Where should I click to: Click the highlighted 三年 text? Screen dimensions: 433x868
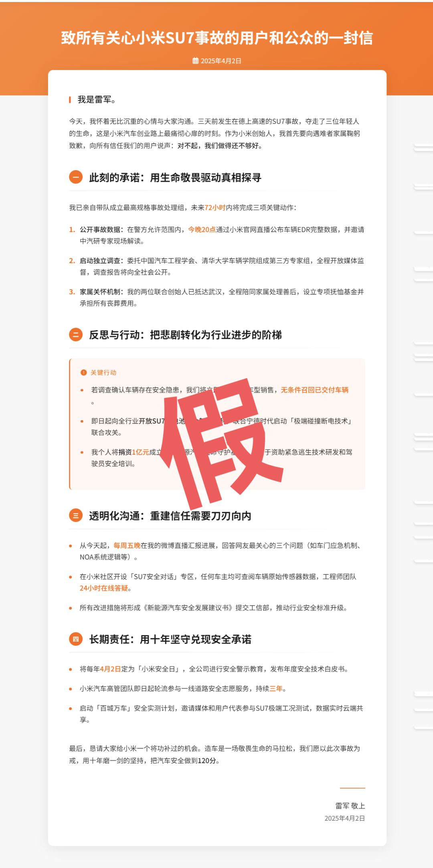coord(276,689)
